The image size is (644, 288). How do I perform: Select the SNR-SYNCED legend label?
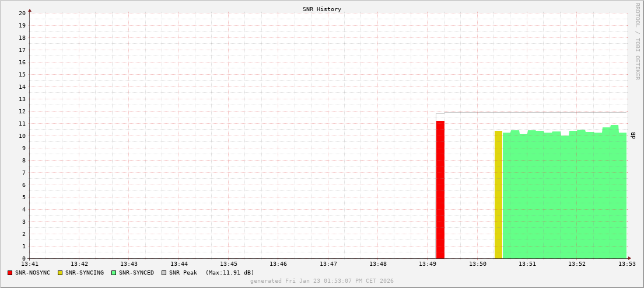(136, 273)
